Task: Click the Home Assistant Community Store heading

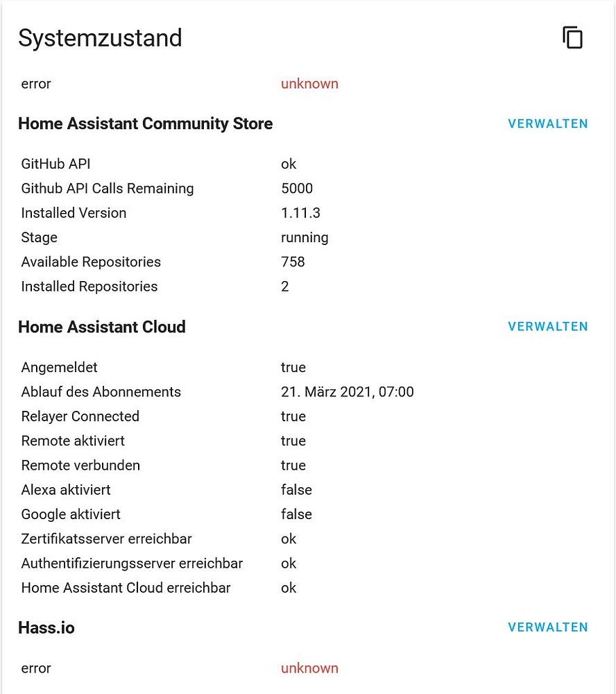Action: pyautogui.click(x=145, y=124)
